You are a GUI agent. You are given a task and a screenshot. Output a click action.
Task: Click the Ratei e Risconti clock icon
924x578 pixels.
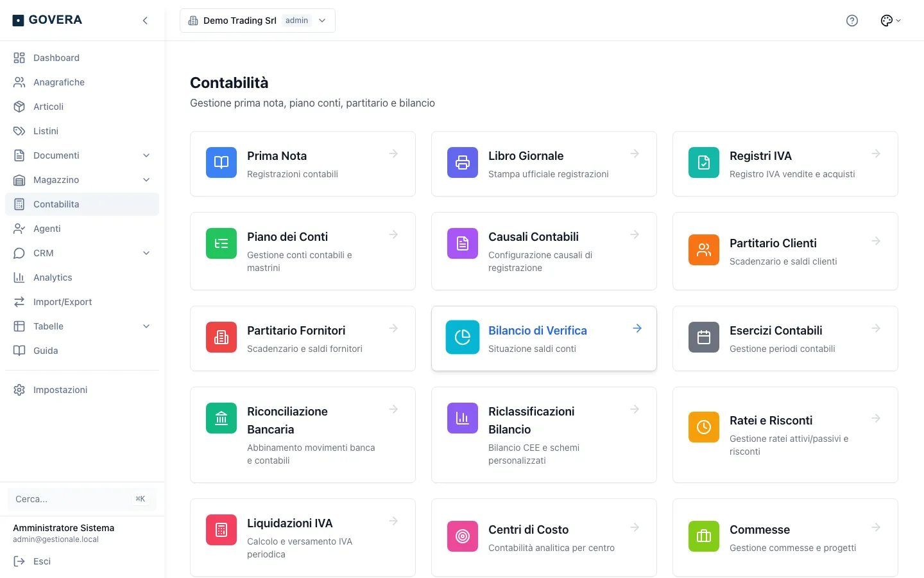pyautogui.click(x=704, y=427)
